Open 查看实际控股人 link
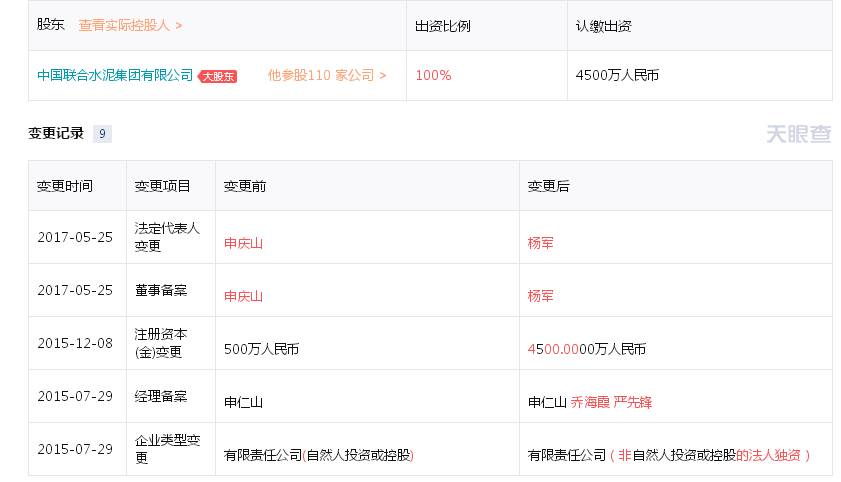This screenshot has width=841, height=482. point(130,25)
